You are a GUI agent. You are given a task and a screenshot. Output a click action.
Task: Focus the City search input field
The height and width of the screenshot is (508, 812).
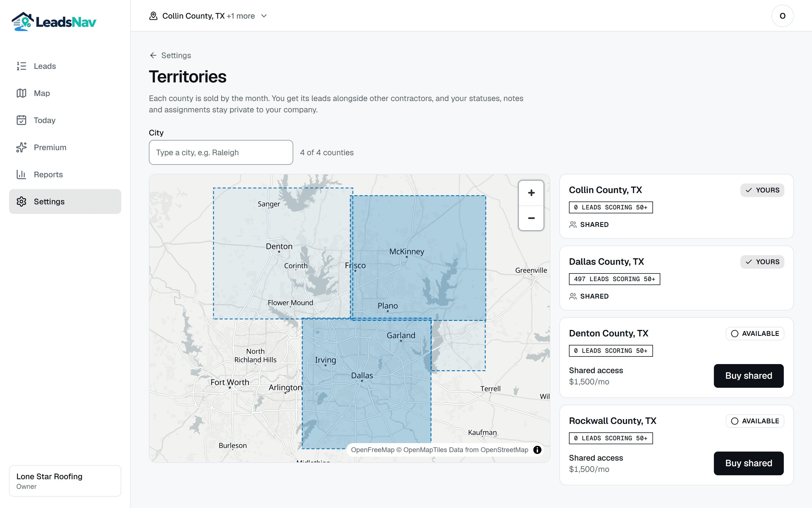tap(221, 152)
